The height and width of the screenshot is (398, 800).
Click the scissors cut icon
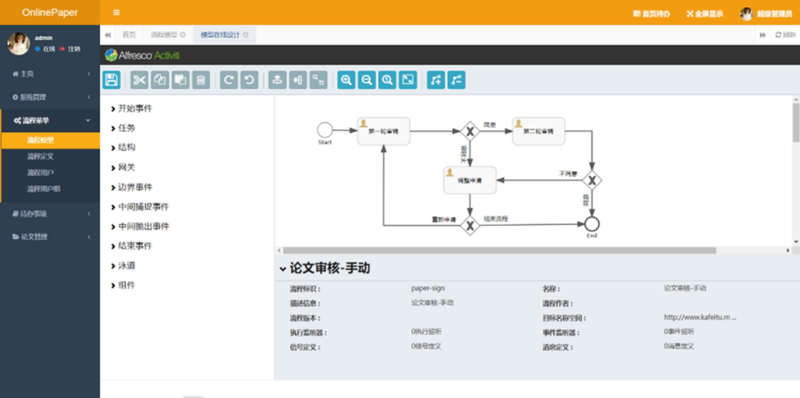[139, 80]
